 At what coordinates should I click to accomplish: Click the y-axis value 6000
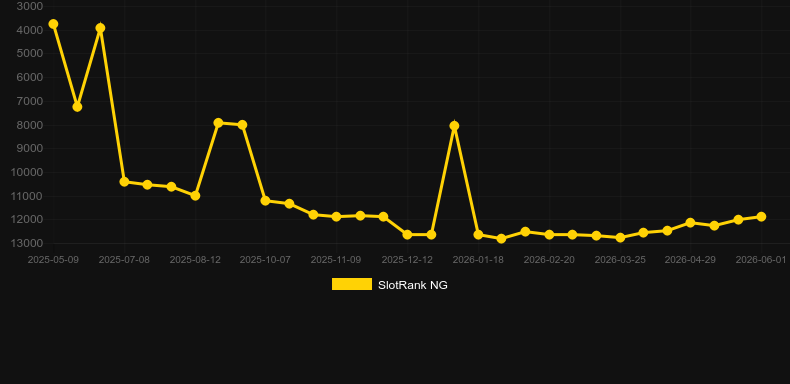tap(30, 78)
